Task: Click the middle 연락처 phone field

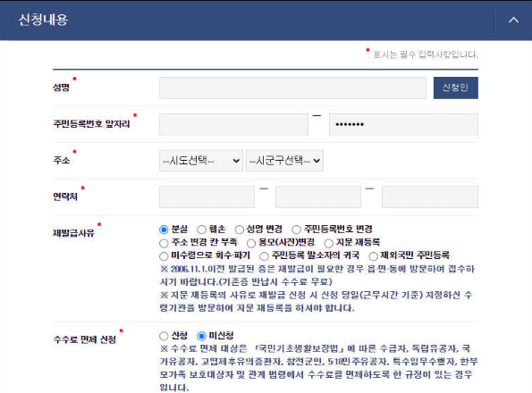Action: tap(318, 196)
